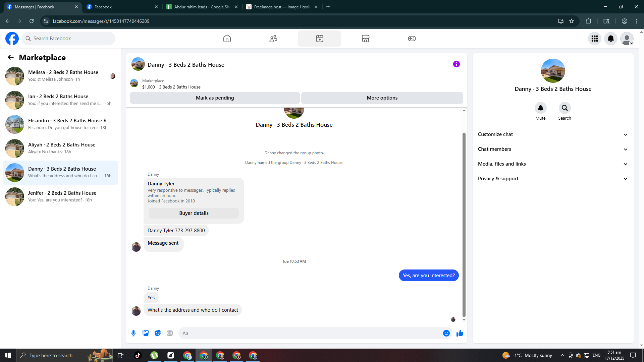Mute this conversation with the bell icon

[x=540, y=108]
